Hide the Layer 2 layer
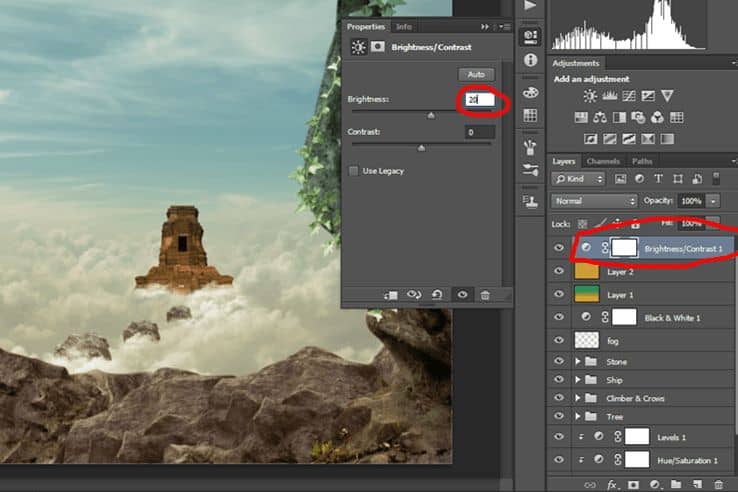This screenshot has height=492, width=738. [559, 271]
